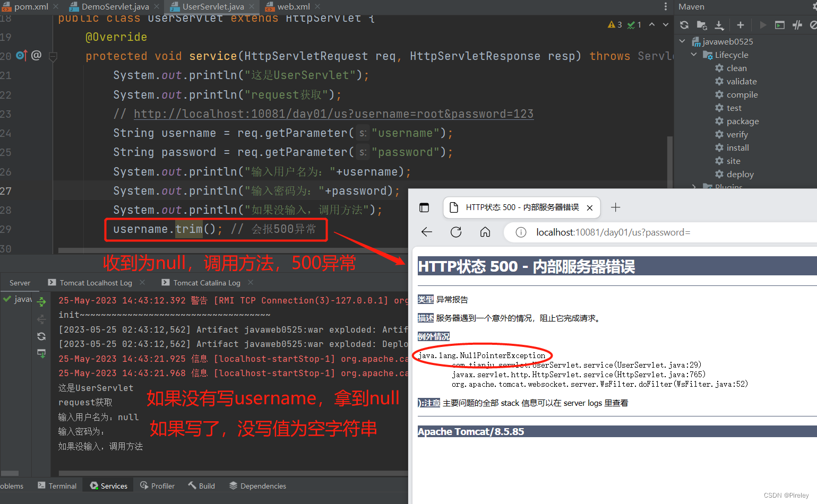Select the UserServlet.java editor tab

[x=213, y=6]
